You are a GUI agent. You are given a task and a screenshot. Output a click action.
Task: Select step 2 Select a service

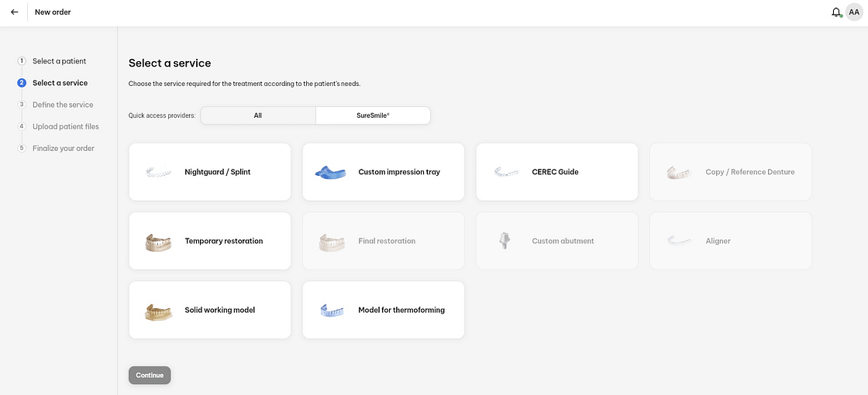[60, 83]
